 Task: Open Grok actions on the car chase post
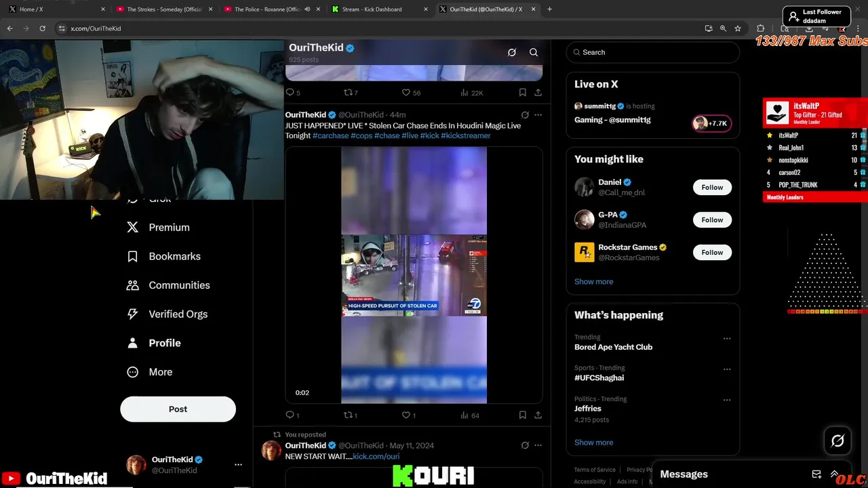coord(525,115)
